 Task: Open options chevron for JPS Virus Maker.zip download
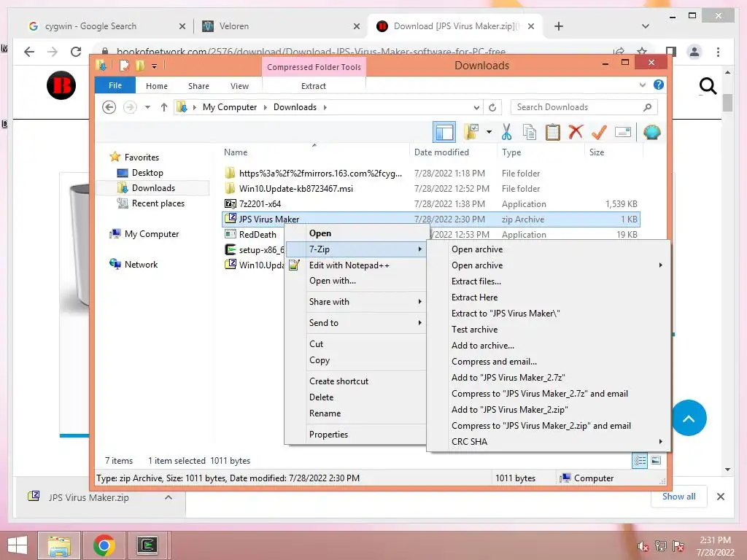pos(169,497)
